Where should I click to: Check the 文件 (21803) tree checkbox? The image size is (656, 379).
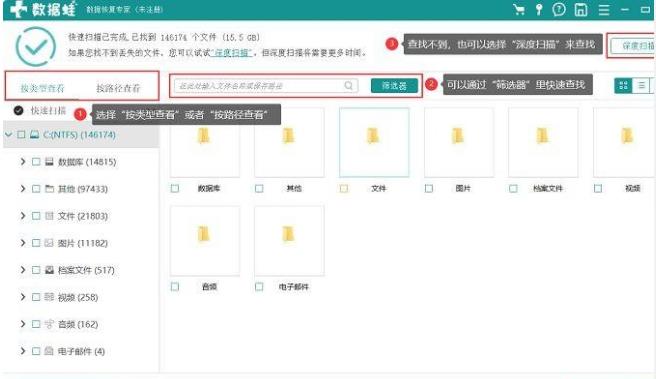click(x=36, y=216)
